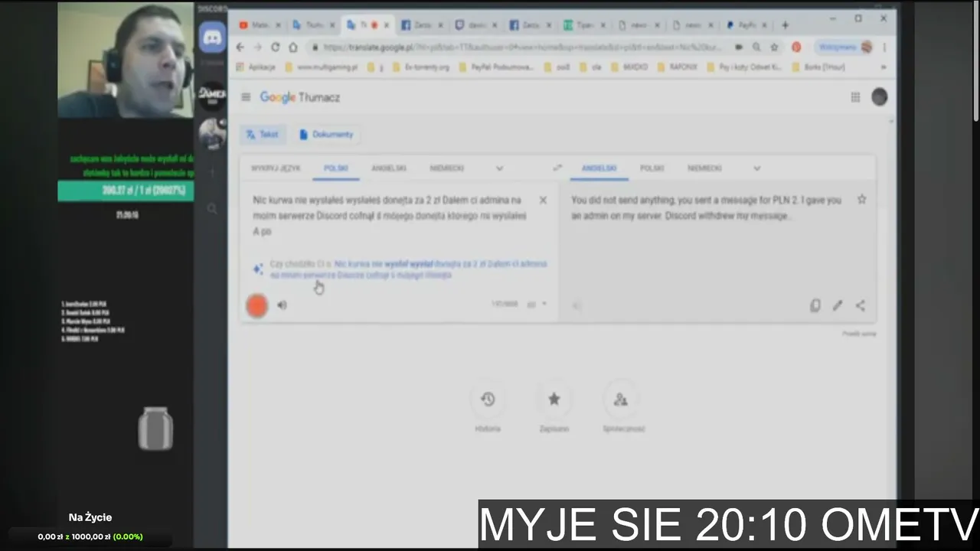Open Aplikacje apps shortcut in bookmarks bar
The height and width of the screenshot is (551, 980).
tap(256, 67)
